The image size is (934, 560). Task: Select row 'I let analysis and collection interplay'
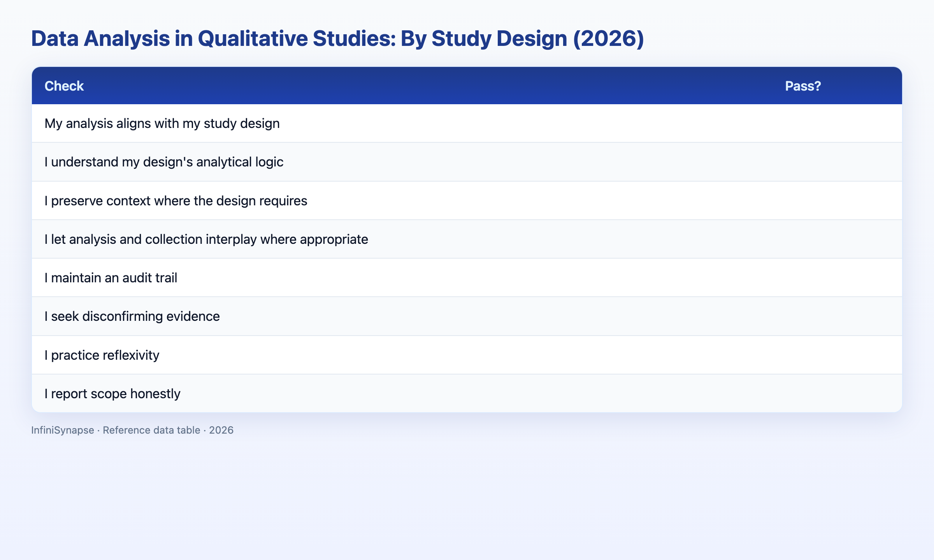click(x=467, y=239)
